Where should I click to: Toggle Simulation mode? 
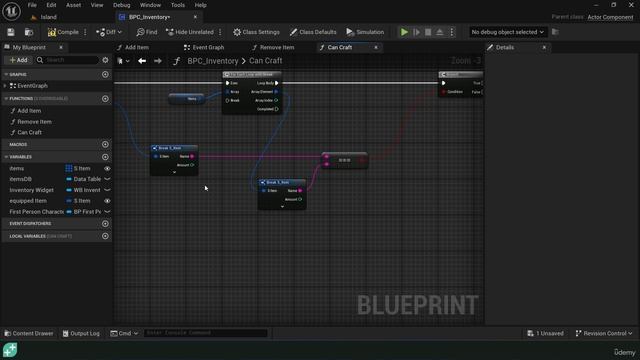tap(365, 32)
